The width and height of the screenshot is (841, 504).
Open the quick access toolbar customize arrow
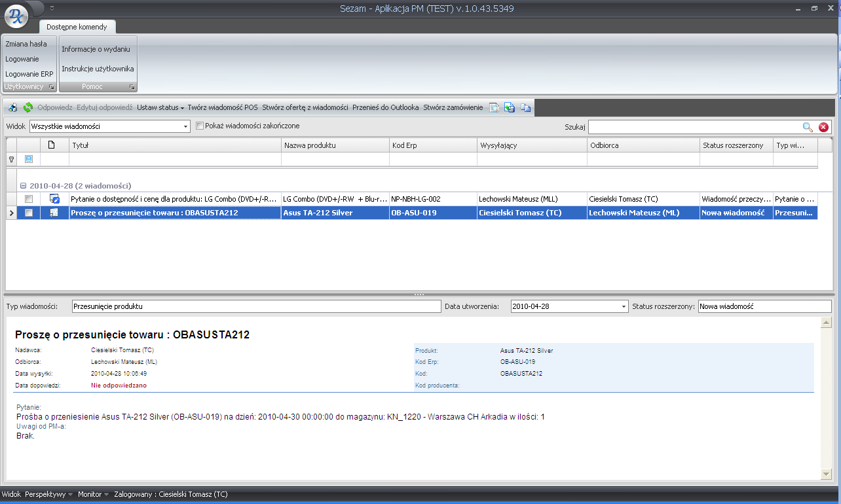pos(52,8)
